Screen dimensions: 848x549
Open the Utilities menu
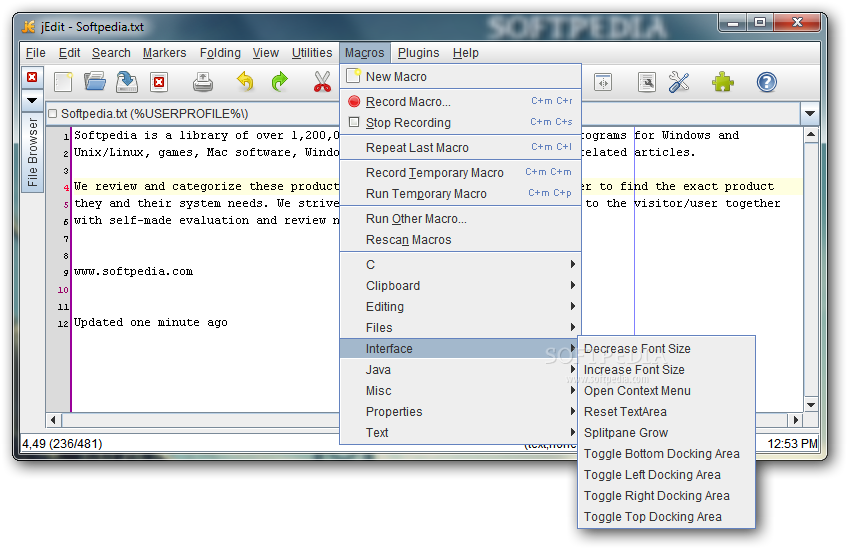tap(312, 53)
